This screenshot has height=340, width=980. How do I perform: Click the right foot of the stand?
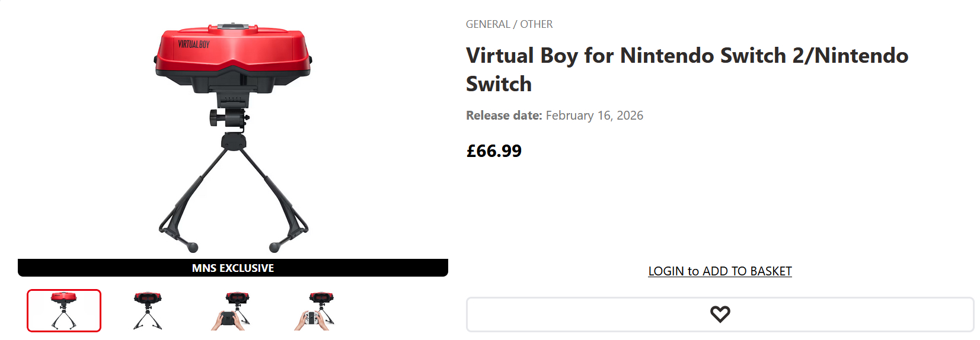coord(274,248)
